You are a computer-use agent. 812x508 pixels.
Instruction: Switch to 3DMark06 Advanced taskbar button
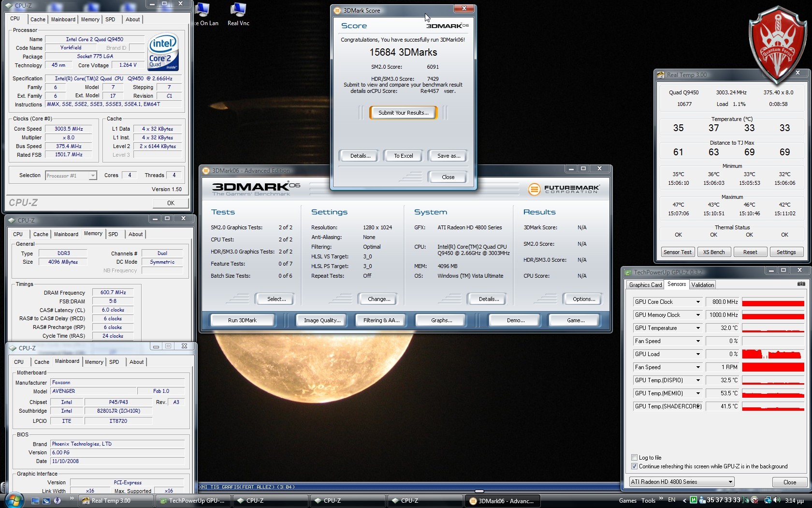click(x=503, y=501)
